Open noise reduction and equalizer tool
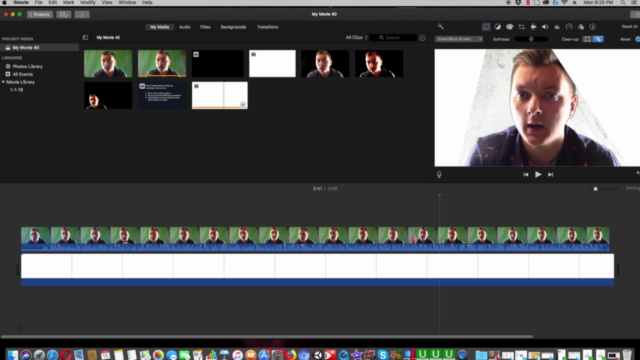This screenshot has height=360, width=640. pyautogui.click(x=557, y=27)
